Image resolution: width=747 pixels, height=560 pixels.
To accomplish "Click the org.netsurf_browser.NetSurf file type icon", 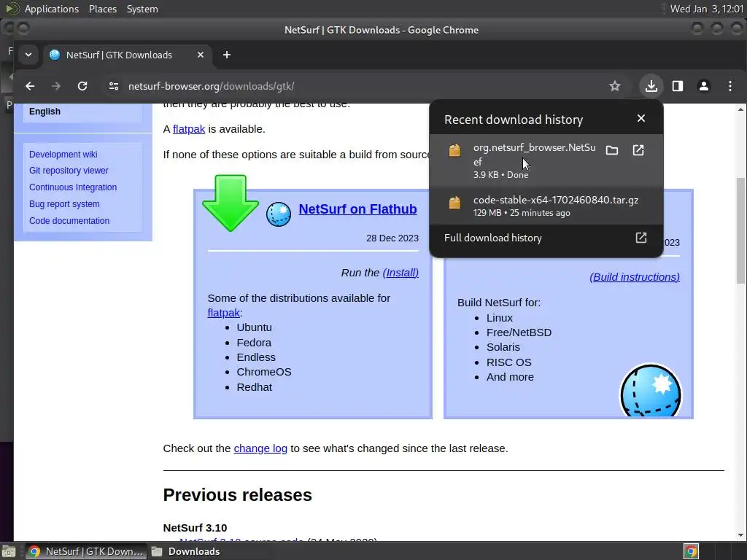I will (455, 150).
